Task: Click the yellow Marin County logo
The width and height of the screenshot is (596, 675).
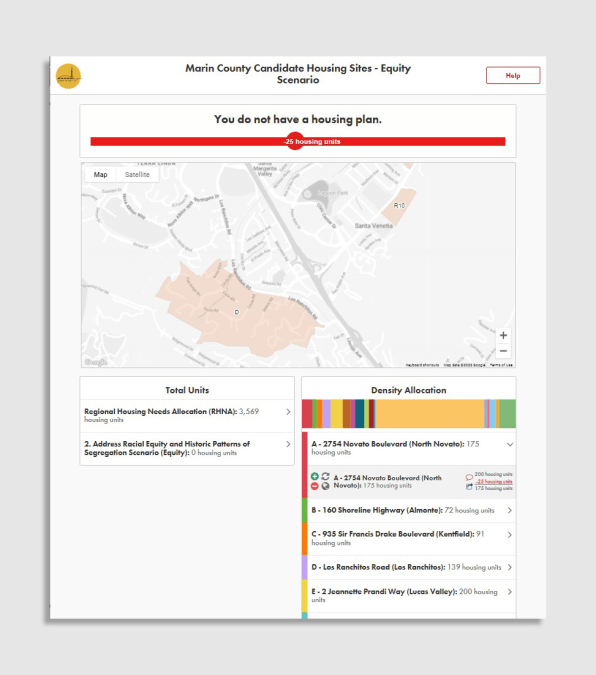Action: [68, 76]
